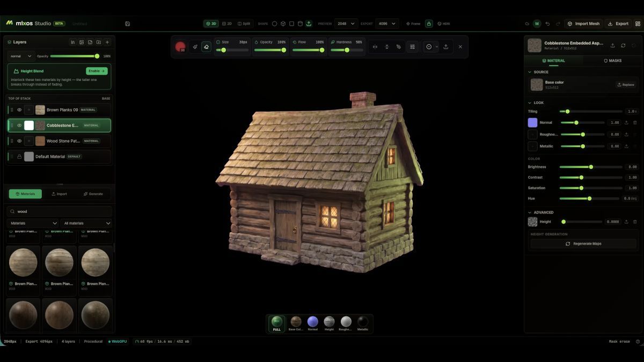The width and height of the screenshot is (644, 362).
Task: Open the layer blend mode dropdown
Action: tap(21, 56)
